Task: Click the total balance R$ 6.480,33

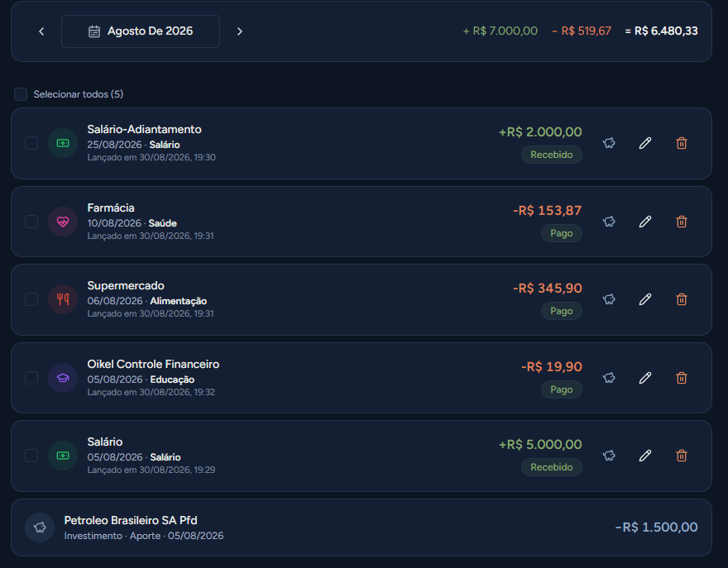Action: click(x=661, y=31)
